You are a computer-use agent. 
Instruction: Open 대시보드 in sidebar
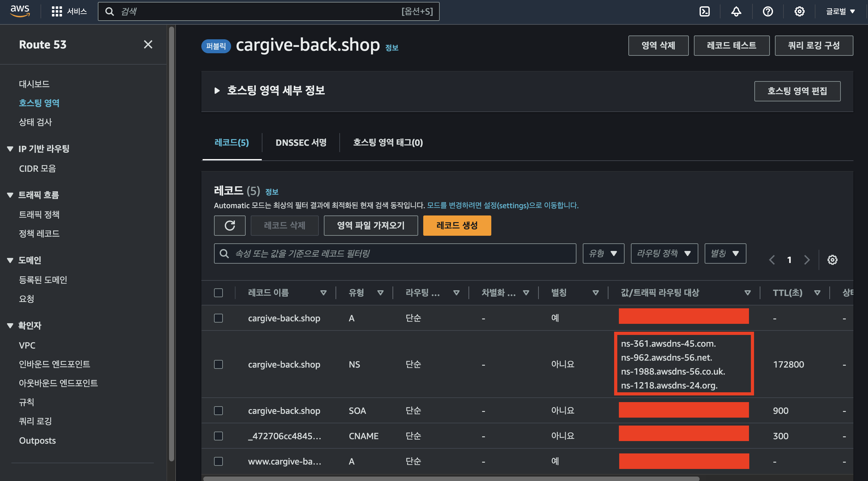pos(34,84)
